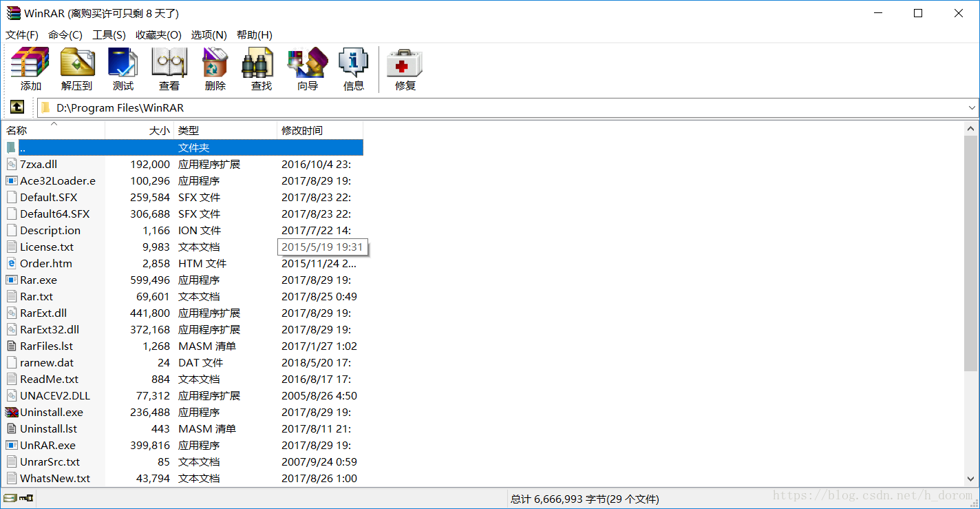Sort by Type (类型) column header

pos(226,130)
